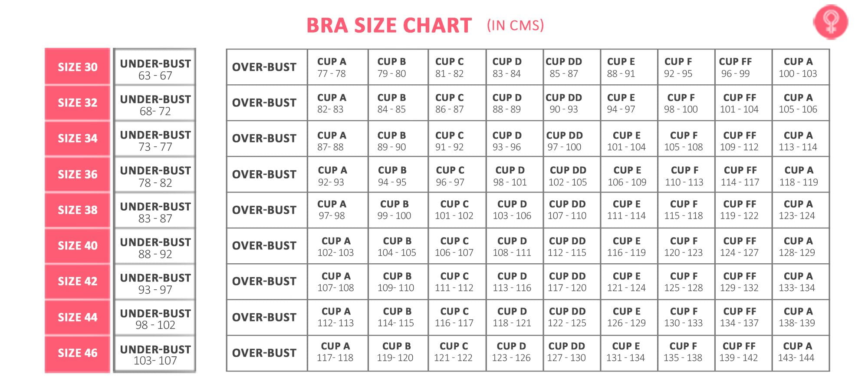
Task: Click the pink female symbol logo
Action: (830, 22)
